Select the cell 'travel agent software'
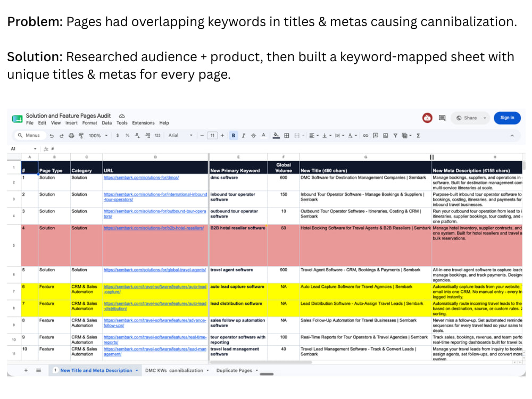Image resolution: width=532 pixels, height=399 pixels. 238,275
